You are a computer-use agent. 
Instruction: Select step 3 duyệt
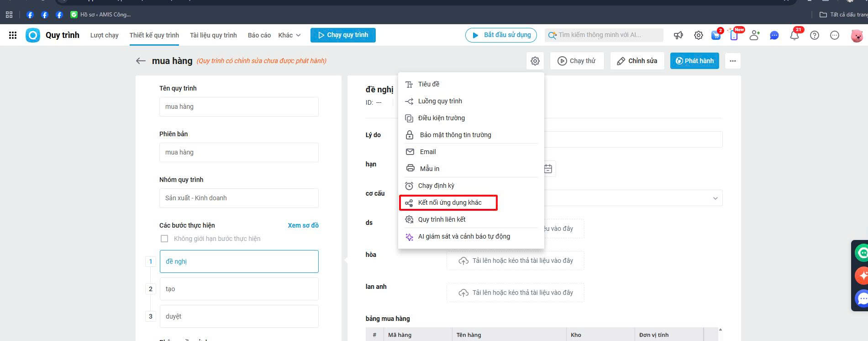point(239,316)
